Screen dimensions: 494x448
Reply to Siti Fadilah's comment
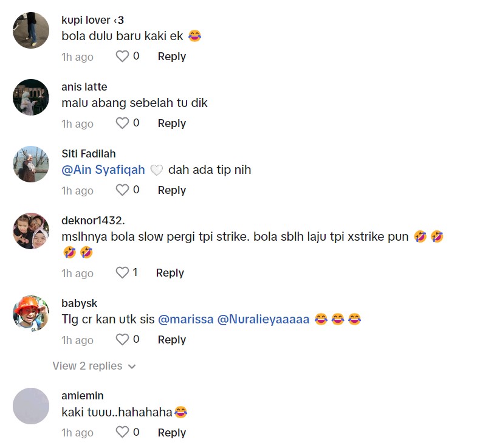(x=171, y=190)
